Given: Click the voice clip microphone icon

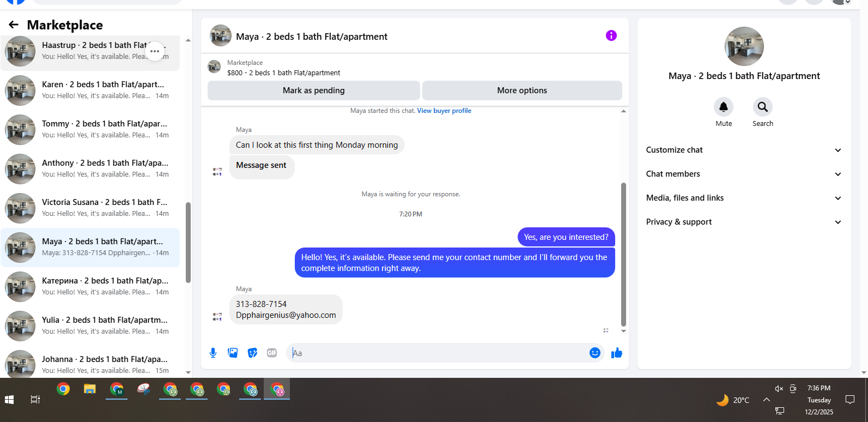Looking at the screenshot, I should pyautogui.click(x=213, y=353).
